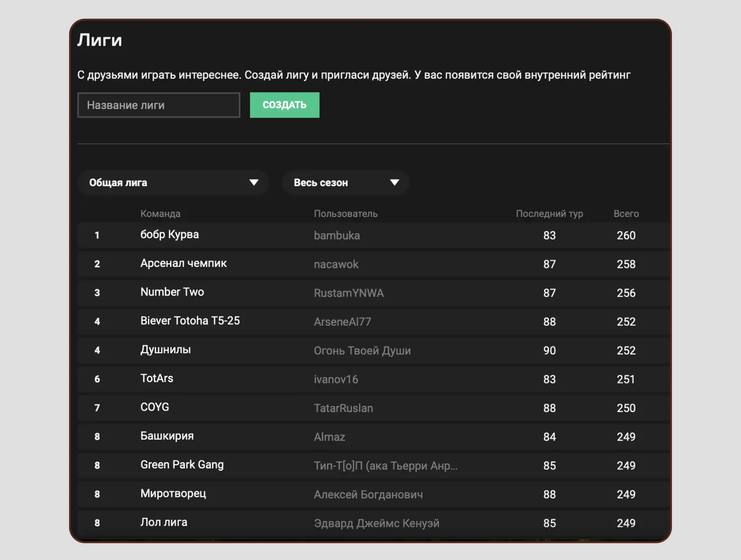The image size is (741, 560).
Task: Select team COYG
Action: coord(154,407)
